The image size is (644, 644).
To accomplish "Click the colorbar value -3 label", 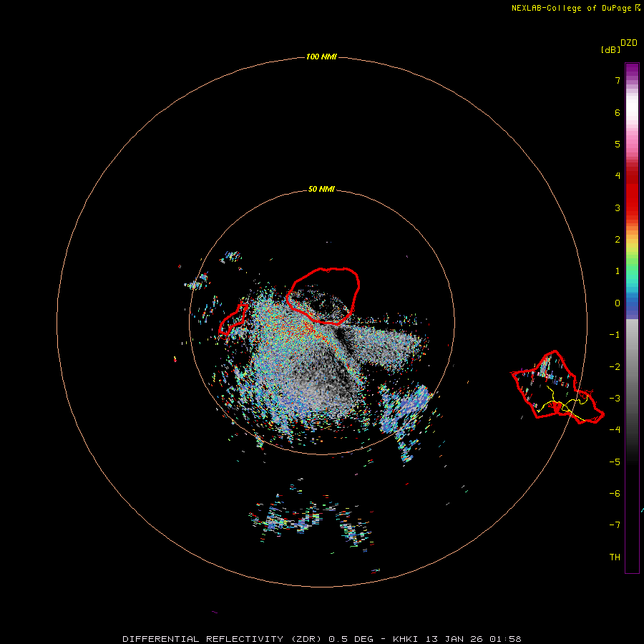I will click(x=615, y=399).
